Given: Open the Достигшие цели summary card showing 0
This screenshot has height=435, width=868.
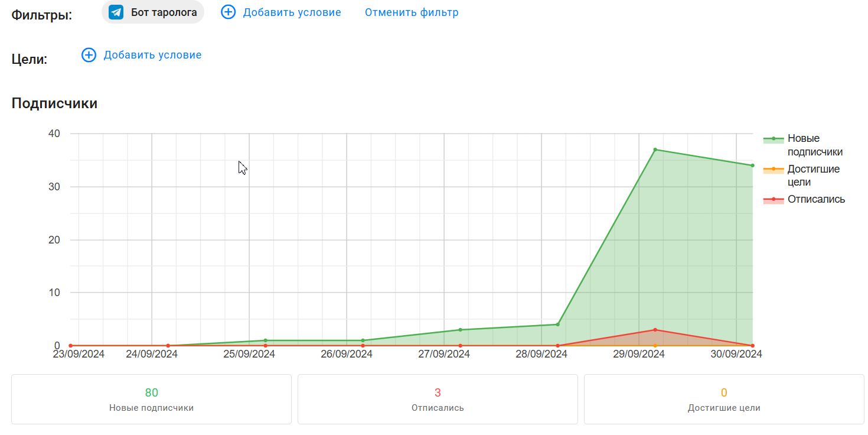Looking at the screenshot, I should 724,399.
